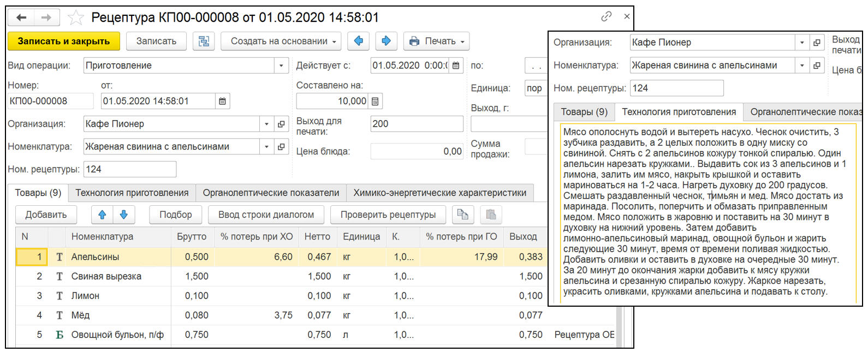This screenshot has height=358, width=868.
Task: Click the back navigation arrow
Action: [21, 17]
